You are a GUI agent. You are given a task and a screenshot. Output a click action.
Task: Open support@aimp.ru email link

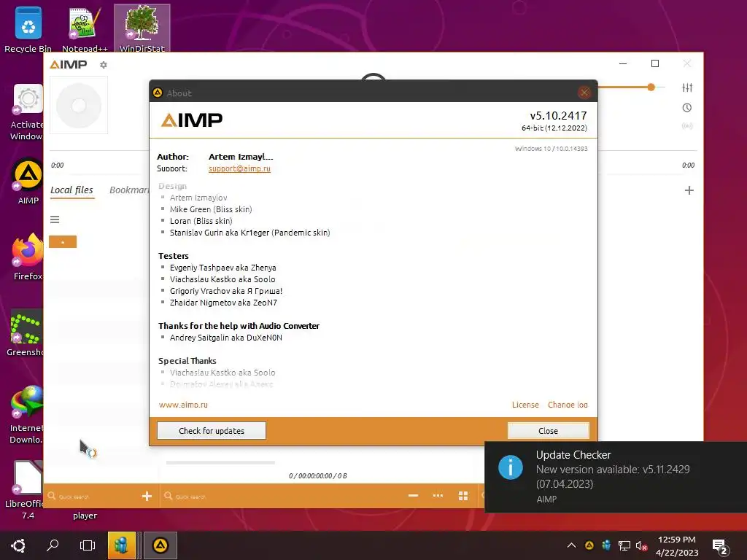click(239, 168)
